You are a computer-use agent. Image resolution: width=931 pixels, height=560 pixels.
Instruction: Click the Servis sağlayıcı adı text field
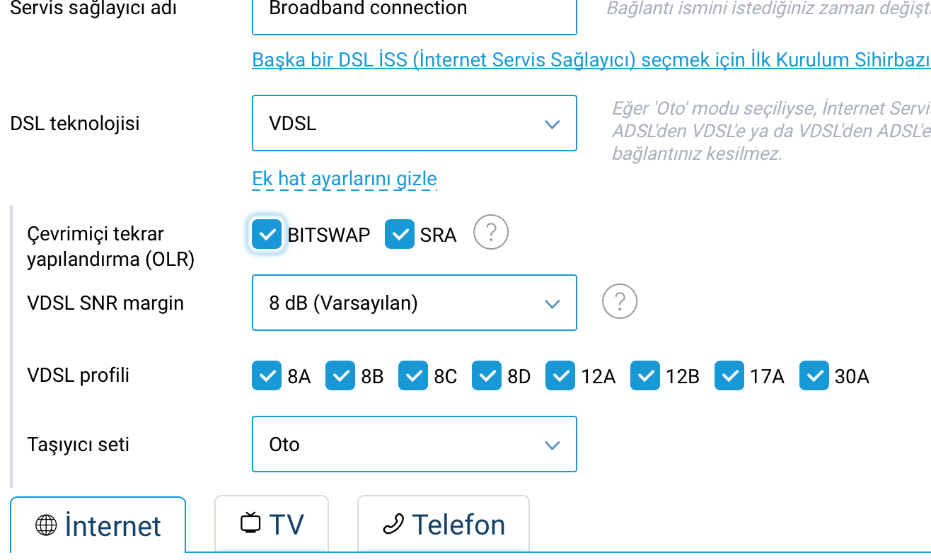point(415,11)
